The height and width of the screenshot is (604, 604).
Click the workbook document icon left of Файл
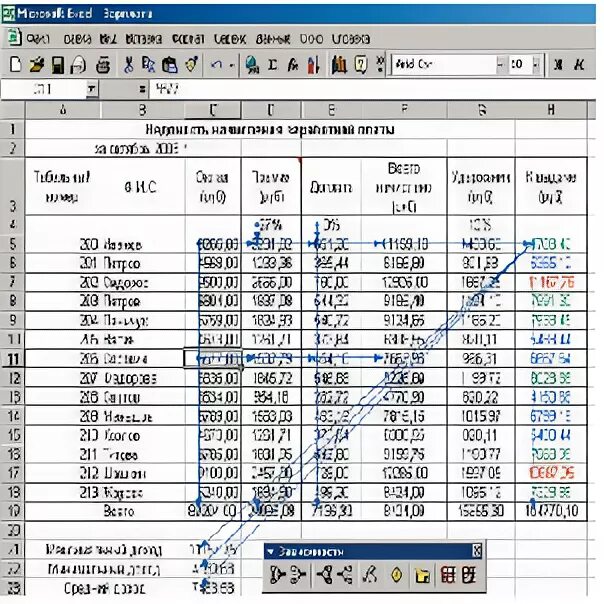coord(15,38)
